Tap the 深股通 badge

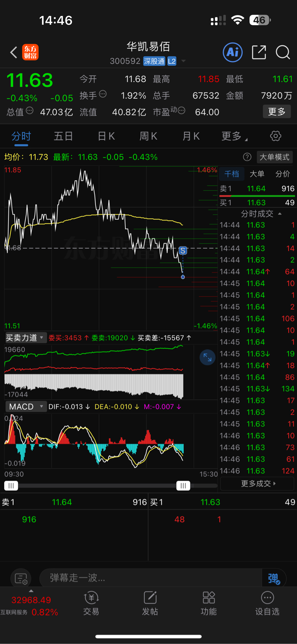pos(154,61)
